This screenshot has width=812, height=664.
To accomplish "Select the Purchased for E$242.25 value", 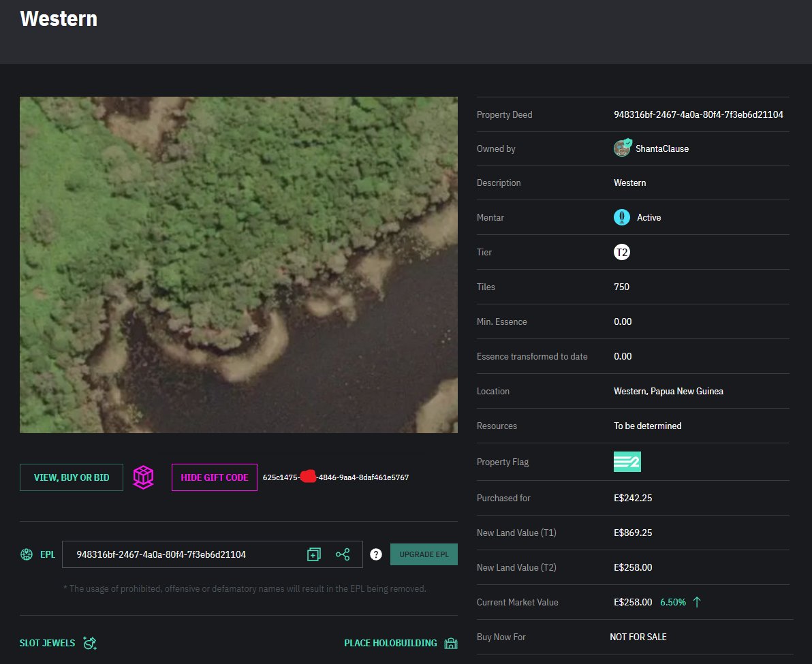I will 633,498.
